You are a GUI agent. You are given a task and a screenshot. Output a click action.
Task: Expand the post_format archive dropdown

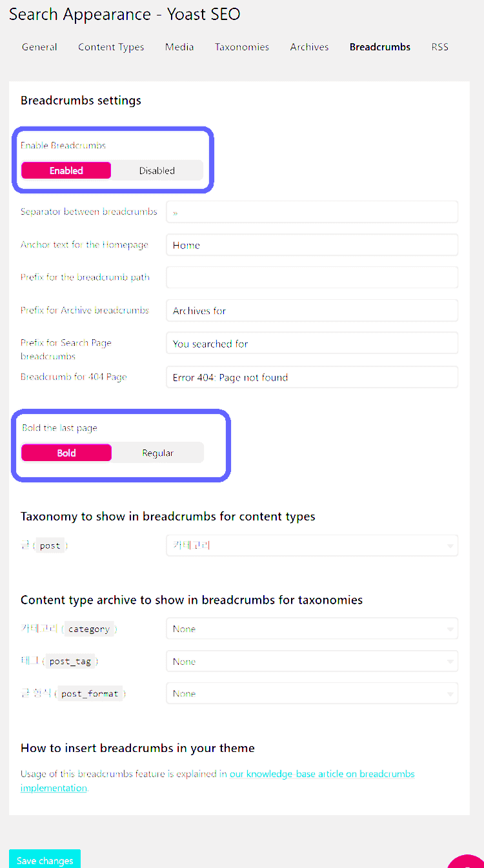312,694
